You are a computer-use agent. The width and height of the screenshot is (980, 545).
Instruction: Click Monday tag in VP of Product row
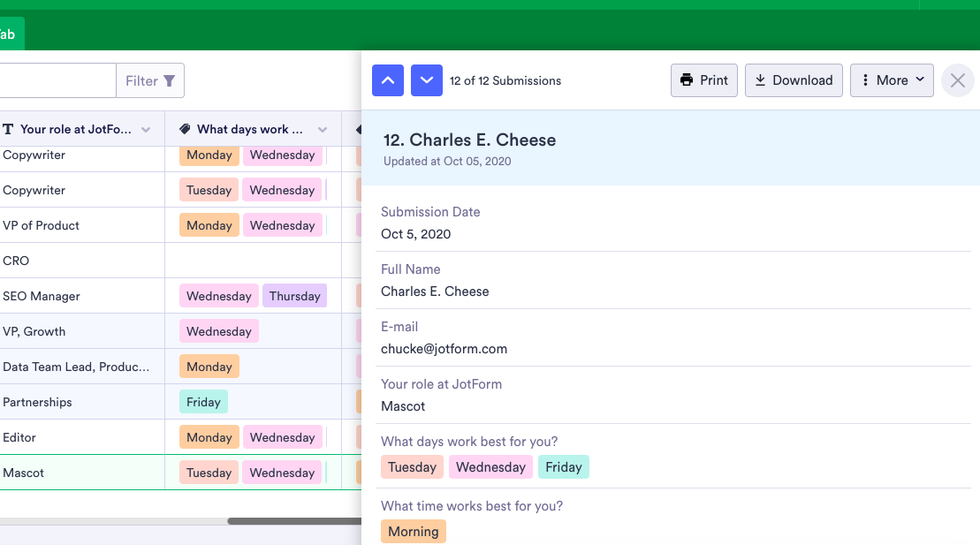click(x=209, y=225)
